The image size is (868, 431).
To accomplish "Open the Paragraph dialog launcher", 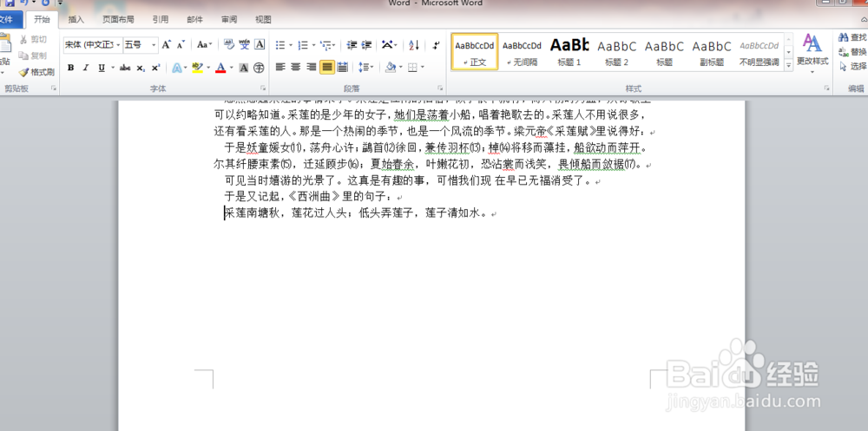I will pyautogui.click(x=440, y=88).
